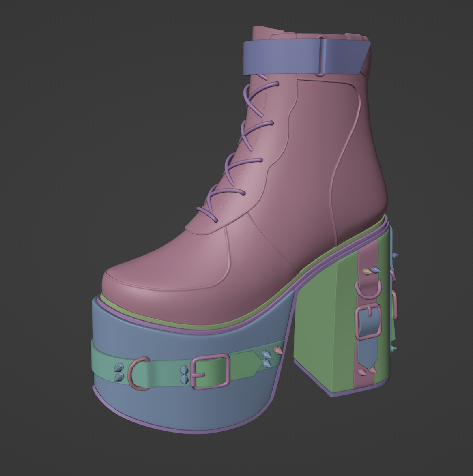The width and height of the screenshot is (473, 476).
Task: Click empty dark gray viewport background
Action: tap(61, 122)
